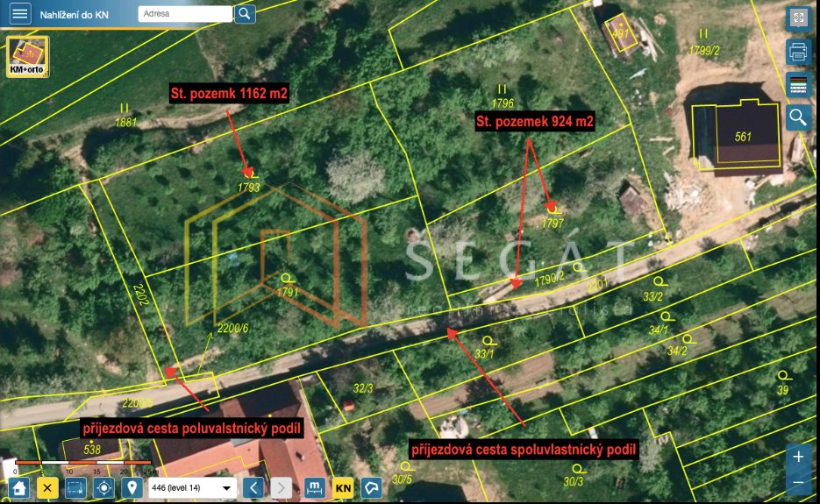Viewport: 820px width, 504px height.
Task: Click road parcel label 2201
Action: click(x=597, y=286)
